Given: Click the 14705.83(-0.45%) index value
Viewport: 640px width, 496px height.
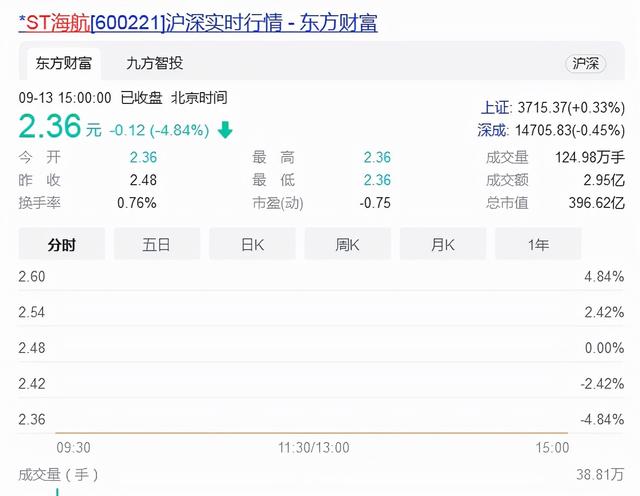Looking at the screenshot, I should [570, 130].
